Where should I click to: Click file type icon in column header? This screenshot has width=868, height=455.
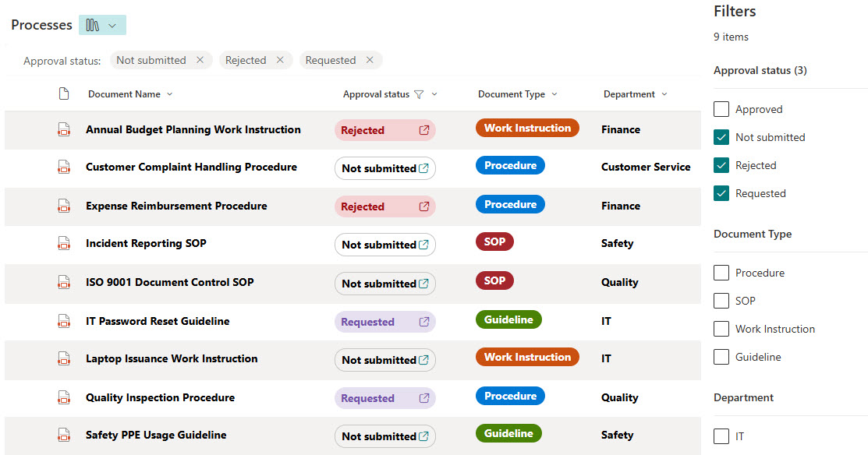click(x=65, y=94)
